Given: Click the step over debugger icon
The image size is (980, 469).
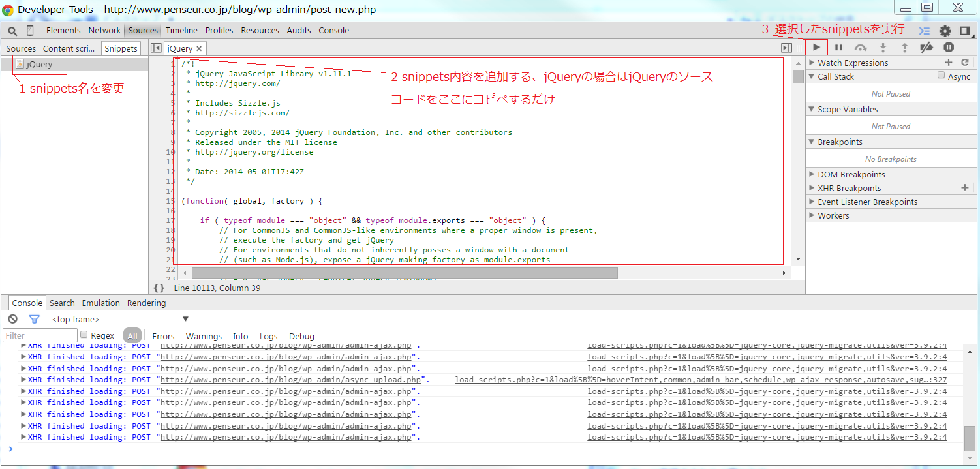Looking at the screenshot, I should point(861,48).
